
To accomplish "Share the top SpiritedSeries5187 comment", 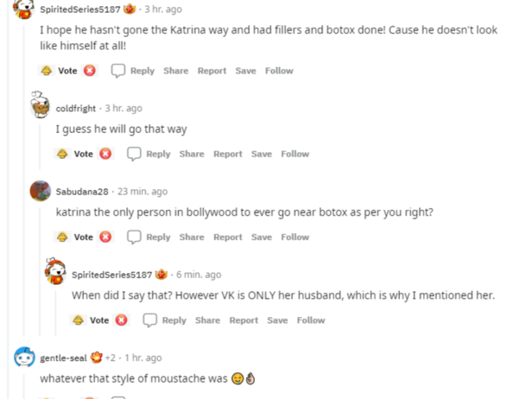I will [x=175, y=71].
